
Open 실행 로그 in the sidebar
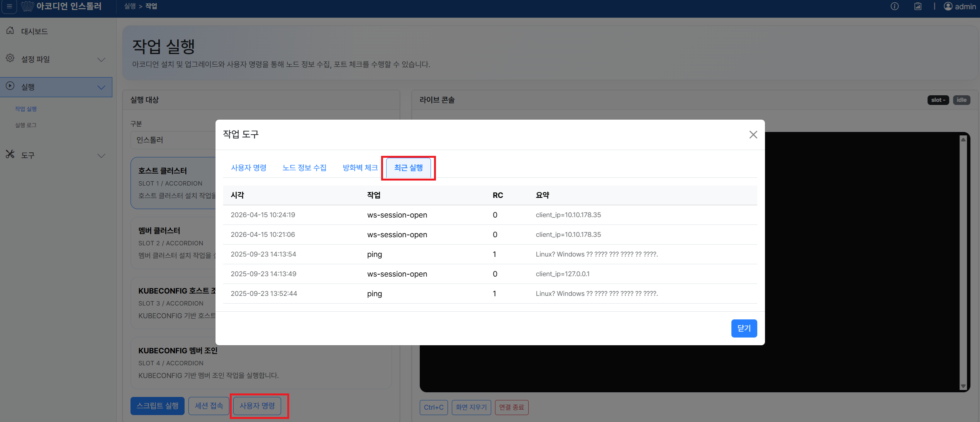(26, 125)
